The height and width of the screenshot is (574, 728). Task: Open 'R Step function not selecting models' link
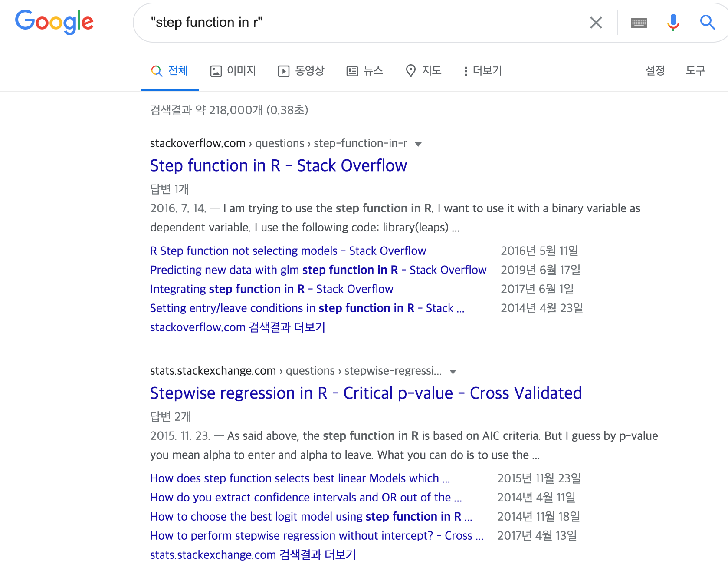tap(288, 251)
